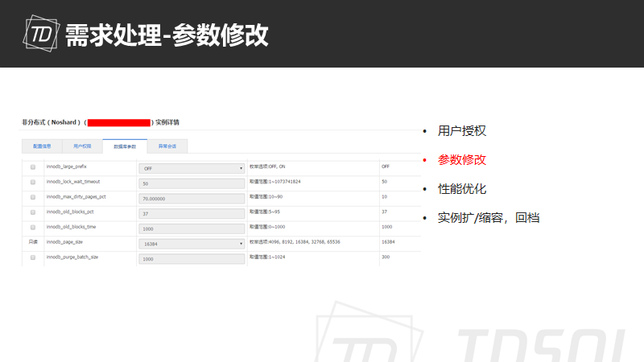This screenshot has width=644, height=362.
Task: Click the range text 10~90
Action: [276, 196]
